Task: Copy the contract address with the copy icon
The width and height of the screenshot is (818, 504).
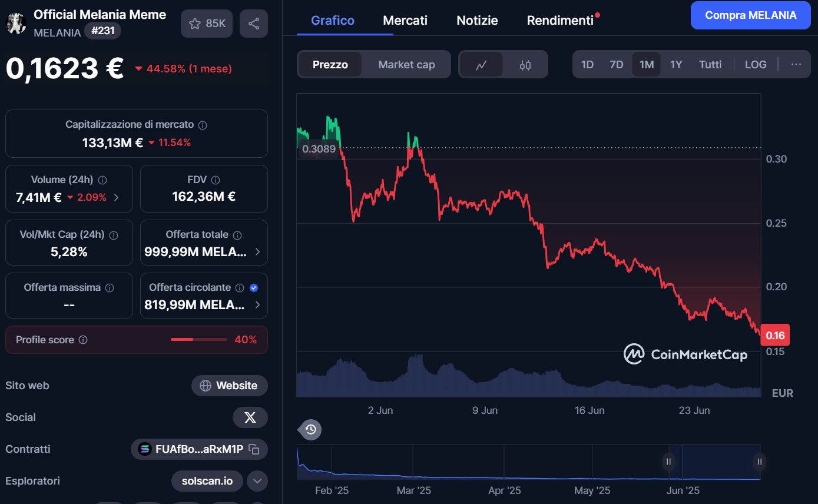Action: [254, 449]
